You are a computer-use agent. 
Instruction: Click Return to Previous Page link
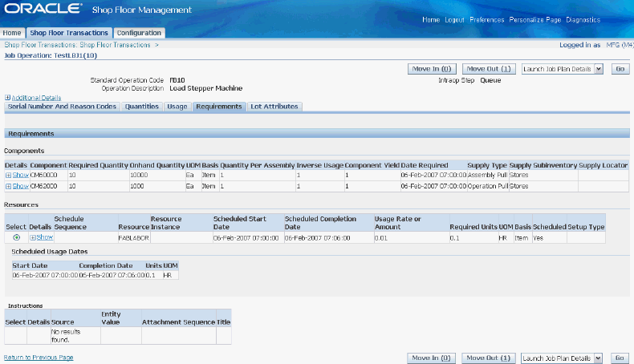39,358
